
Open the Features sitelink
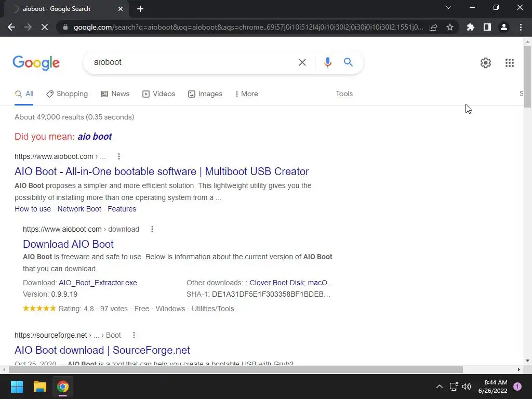click(122, 209)
